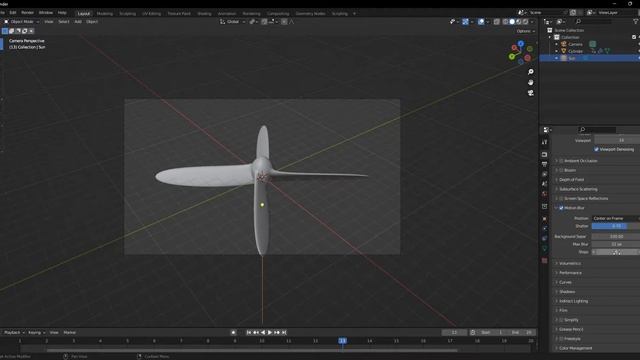This screenshot has height=360, width=640.
Task: Open the Playback menu in timeline
Action: coord(14,333)
